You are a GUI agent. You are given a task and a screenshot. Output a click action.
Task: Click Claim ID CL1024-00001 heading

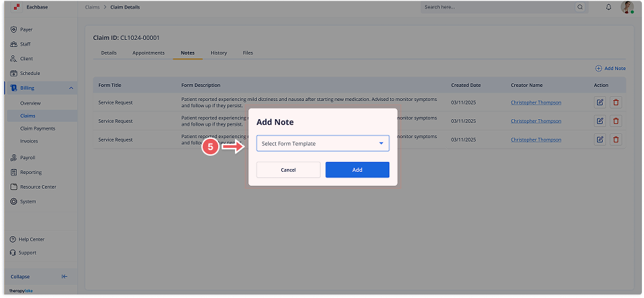(126, 38)
